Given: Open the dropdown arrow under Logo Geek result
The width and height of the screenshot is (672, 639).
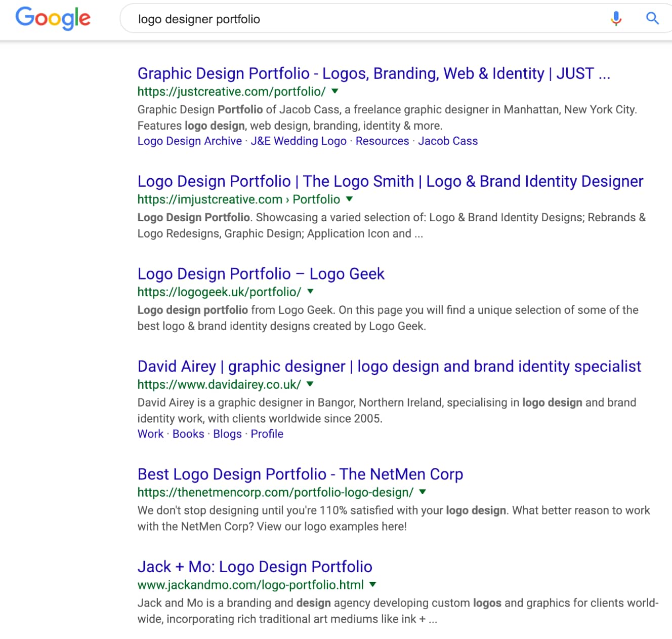Looking at the screenshot, I should [x=310, y=292].
